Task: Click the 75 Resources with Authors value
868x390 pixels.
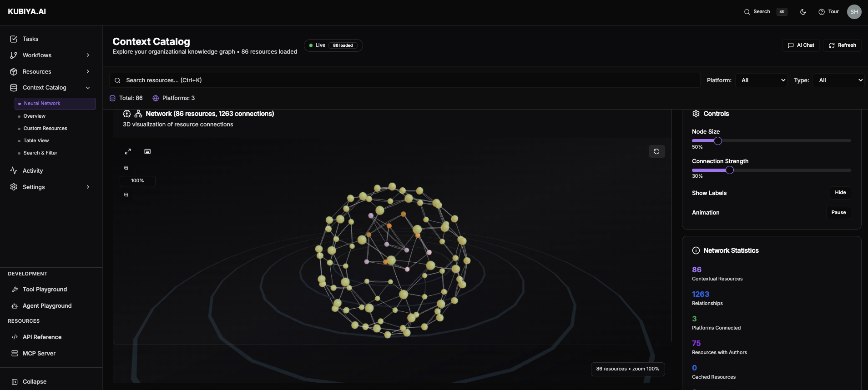Action: (x=696, y=343)
